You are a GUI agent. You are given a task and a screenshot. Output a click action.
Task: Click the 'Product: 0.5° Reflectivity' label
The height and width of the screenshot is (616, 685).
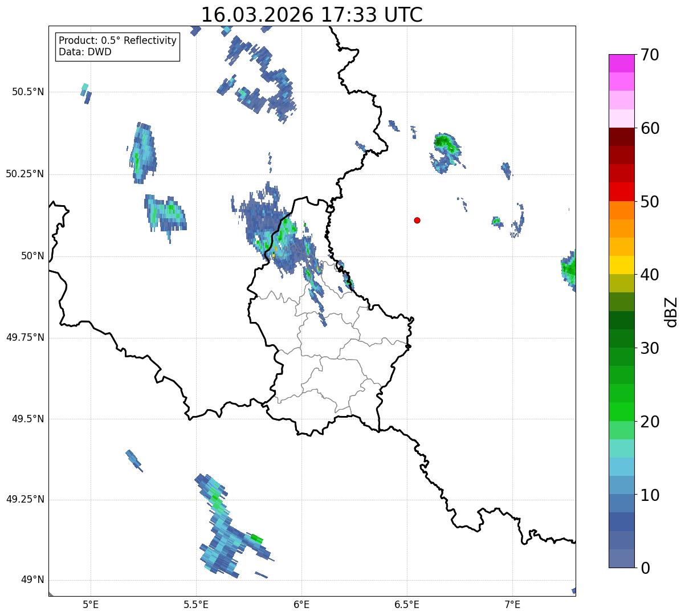click(x=117, y=40)
